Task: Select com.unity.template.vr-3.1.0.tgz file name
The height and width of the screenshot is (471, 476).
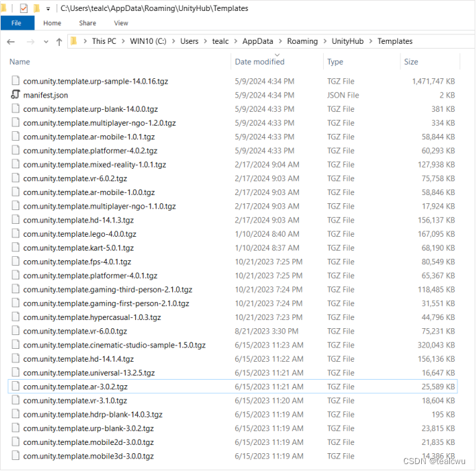Action: pyautogui.click(x=75, y=401)
